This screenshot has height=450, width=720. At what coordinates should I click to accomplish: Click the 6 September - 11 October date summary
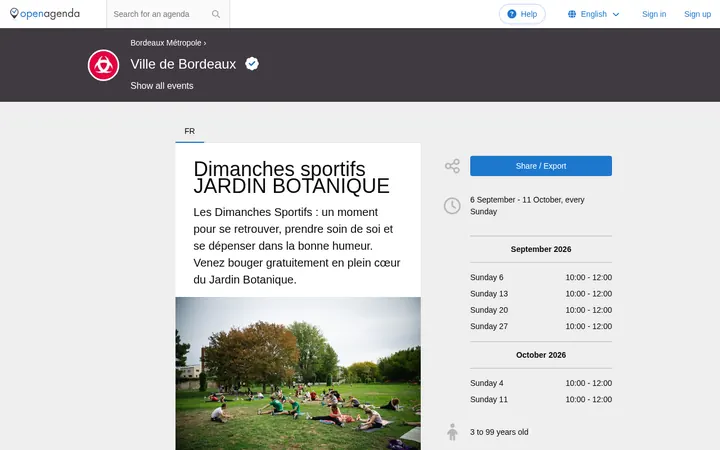(x=527, y=206)
